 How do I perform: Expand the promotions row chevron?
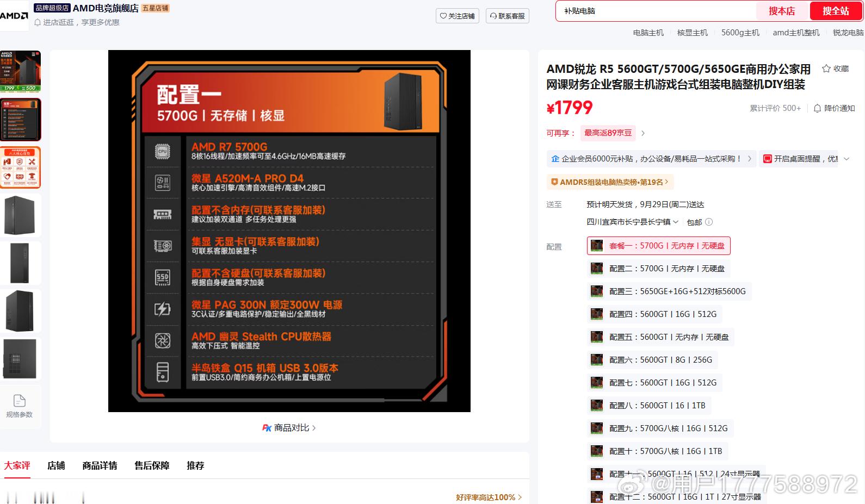pos(847,159)
